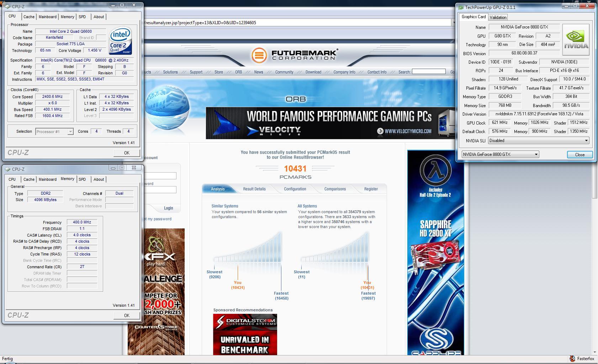Open Solutions menu on Futuremark site
Viewport: 598px width, 364px height.
[170, 72]
